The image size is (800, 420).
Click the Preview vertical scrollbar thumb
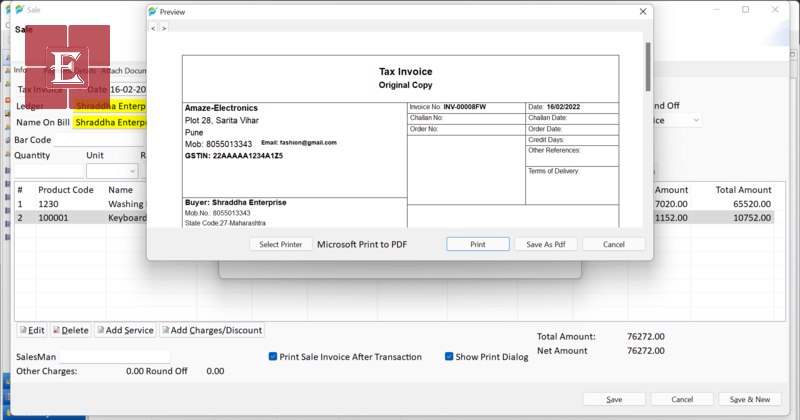pos(647,66)
